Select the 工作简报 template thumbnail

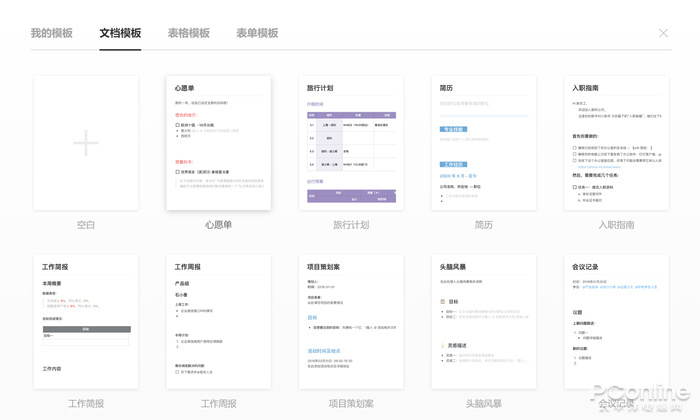click(86, 321)
